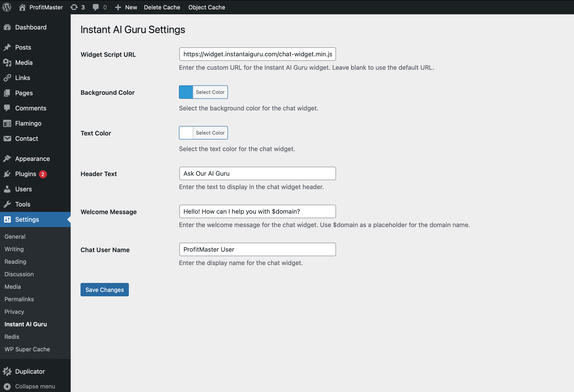Focus the Widget Script URL field

point(258,54)
